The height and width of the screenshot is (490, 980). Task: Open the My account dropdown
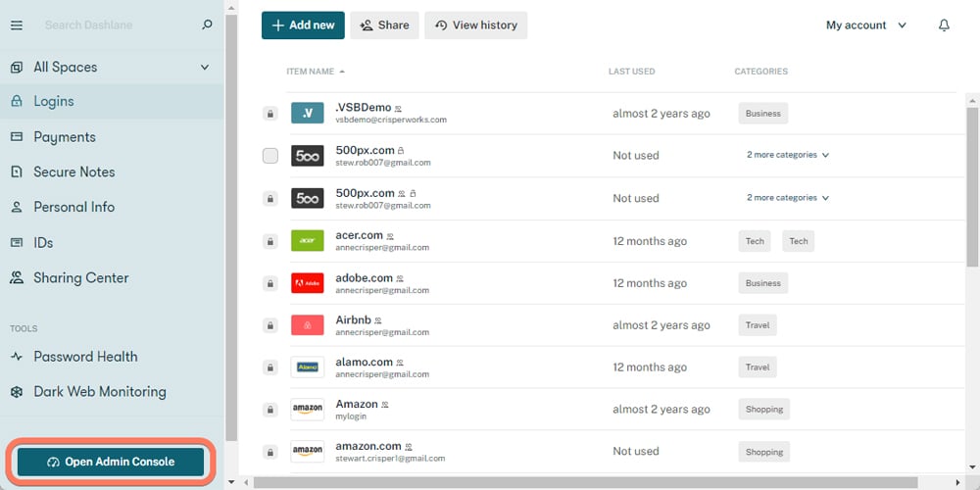pyautogui.click(x=866, y=25)
